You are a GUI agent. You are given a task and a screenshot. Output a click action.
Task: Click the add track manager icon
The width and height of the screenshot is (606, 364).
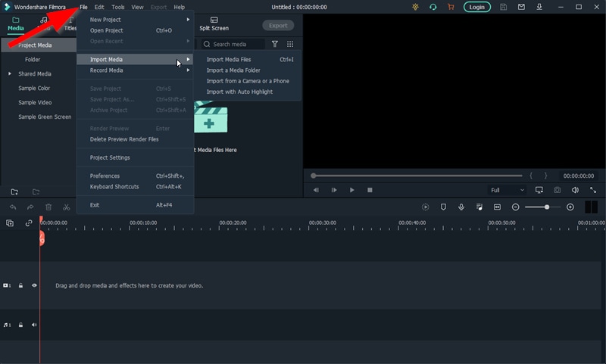coord(10,223)
